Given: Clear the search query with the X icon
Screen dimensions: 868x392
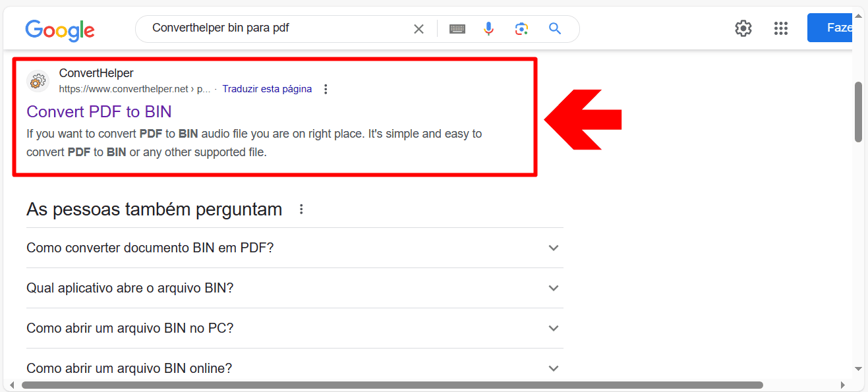Looking at the screenshot, I should click(419, 28).
